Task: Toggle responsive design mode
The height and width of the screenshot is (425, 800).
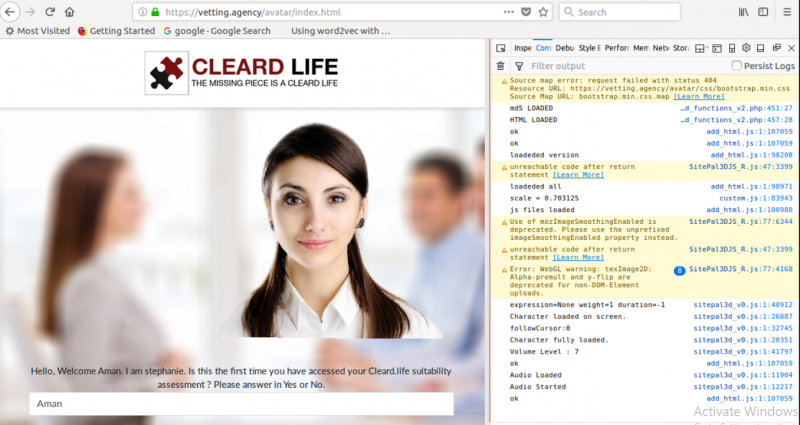Action: pyautogui.click(x=732, y=48)
